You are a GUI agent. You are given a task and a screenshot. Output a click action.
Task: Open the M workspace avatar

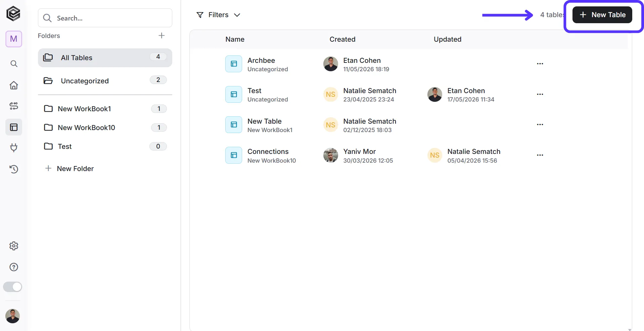click(14, 39)
